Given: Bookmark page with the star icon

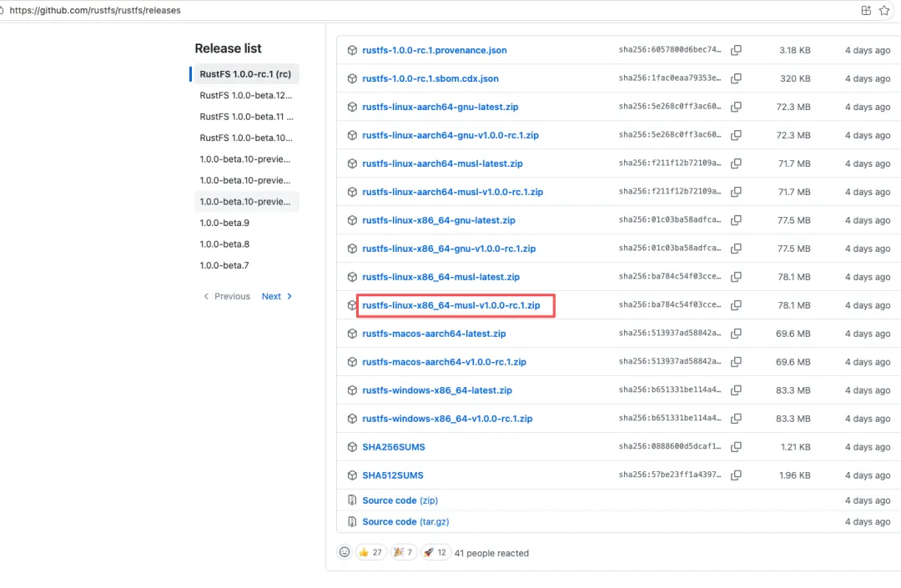Looking at the screenshot, I should point(884,10).
